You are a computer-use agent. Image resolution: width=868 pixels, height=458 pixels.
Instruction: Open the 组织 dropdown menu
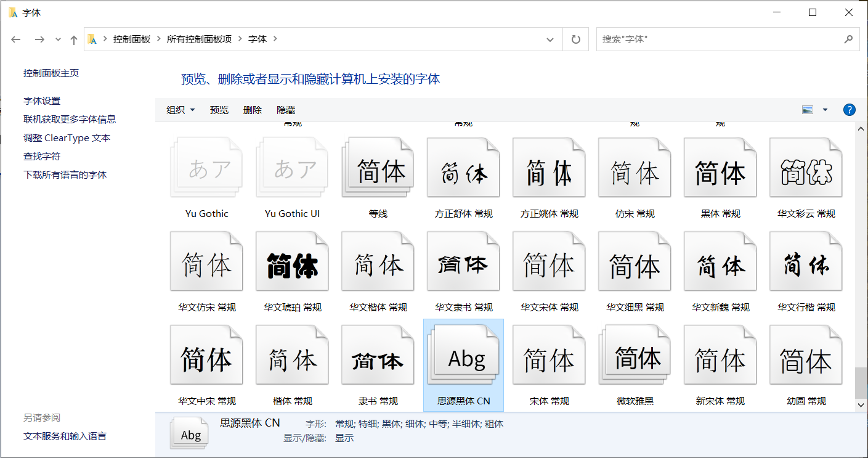point(180,110)
